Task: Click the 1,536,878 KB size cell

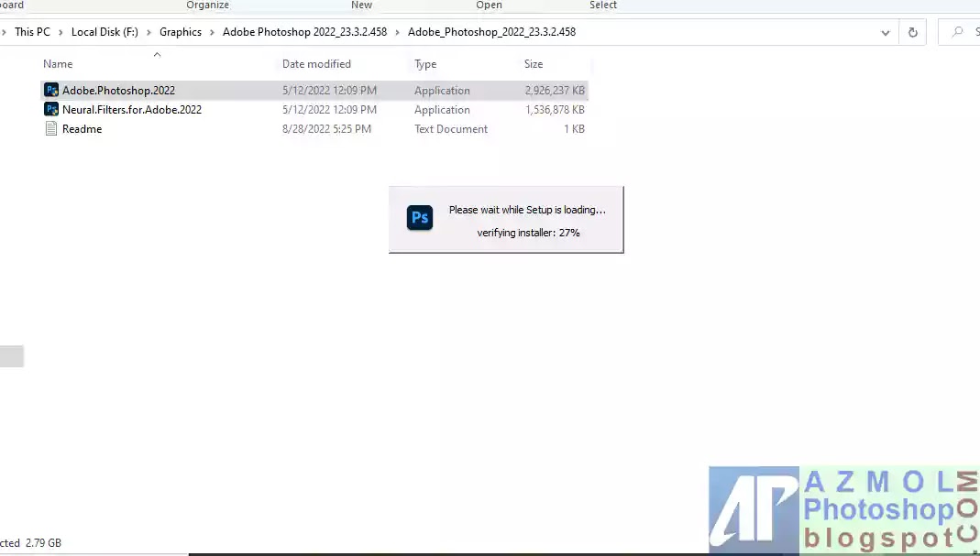Action: [555, 109]
